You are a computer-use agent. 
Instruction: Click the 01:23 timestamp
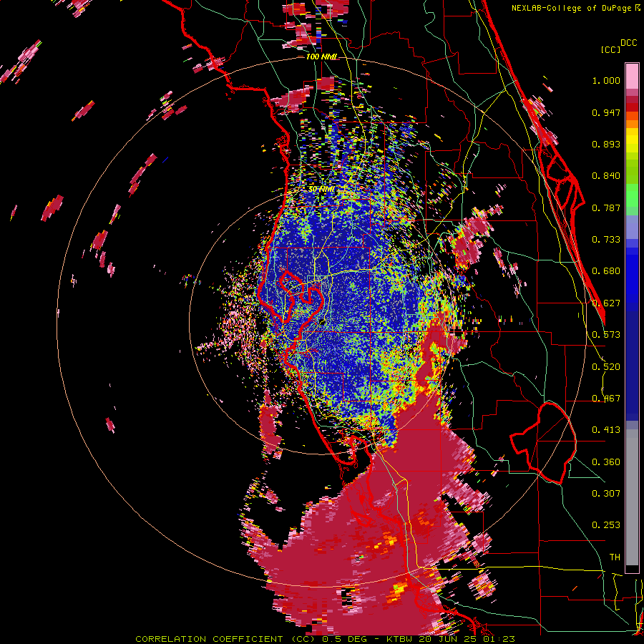tap(499, 639)
